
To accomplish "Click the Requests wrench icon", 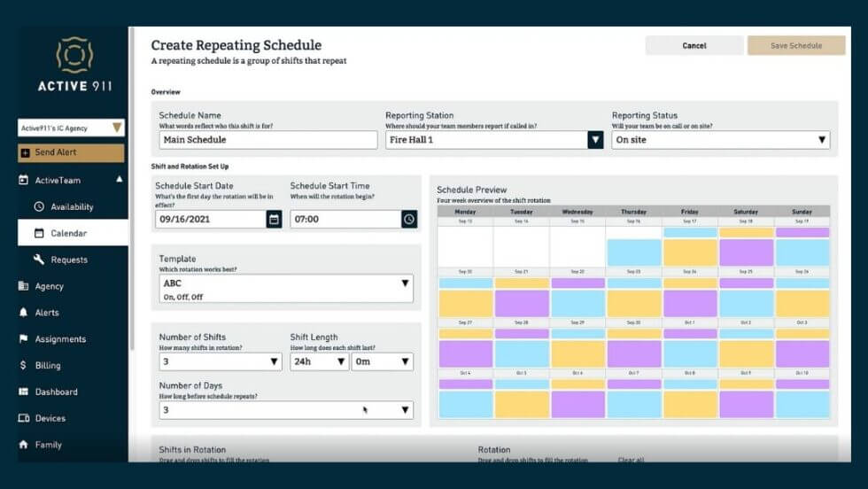I will tap(39, 260).
